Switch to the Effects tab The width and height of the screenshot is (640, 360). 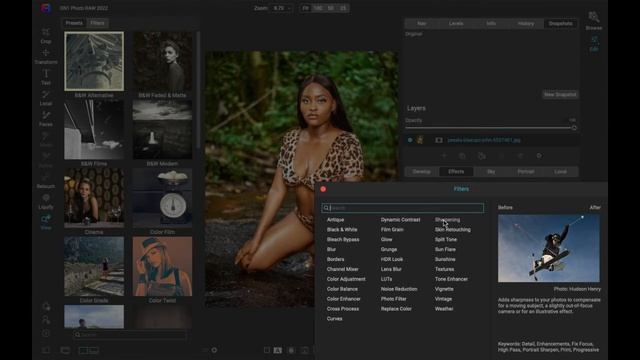[456, 172]
